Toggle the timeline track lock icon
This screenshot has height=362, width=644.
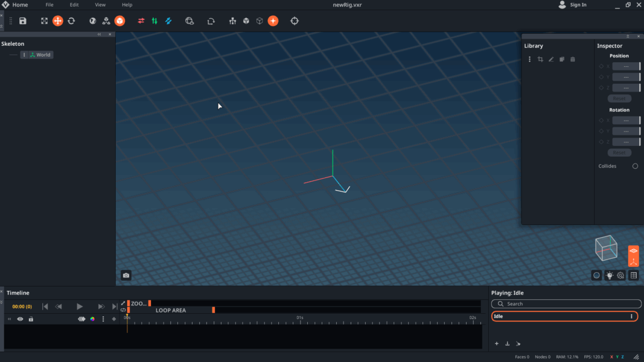[31, 319]
